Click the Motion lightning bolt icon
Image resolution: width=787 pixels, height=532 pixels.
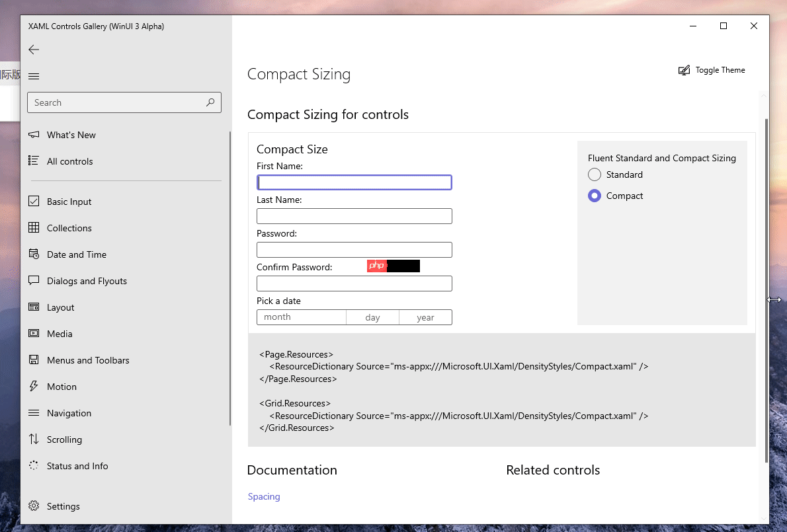click(34, 386)
